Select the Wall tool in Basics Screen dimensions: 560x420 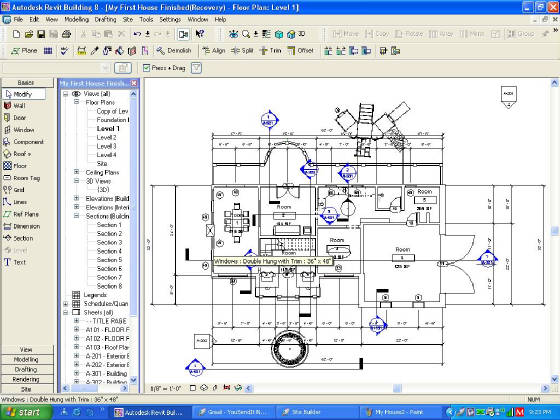click(15, 106)
